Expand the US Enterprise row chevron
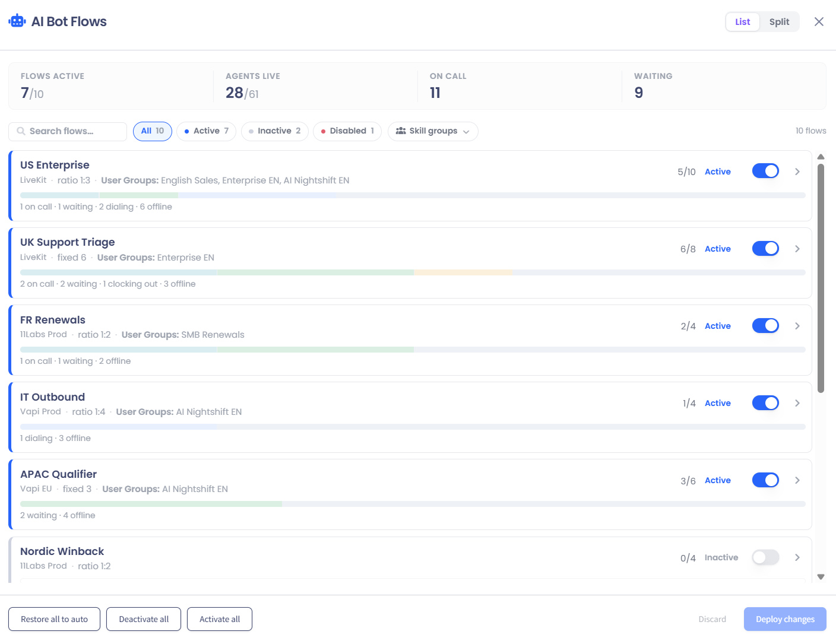The width and height of the screenshot is (836, 644). click(x=797, y=172)
